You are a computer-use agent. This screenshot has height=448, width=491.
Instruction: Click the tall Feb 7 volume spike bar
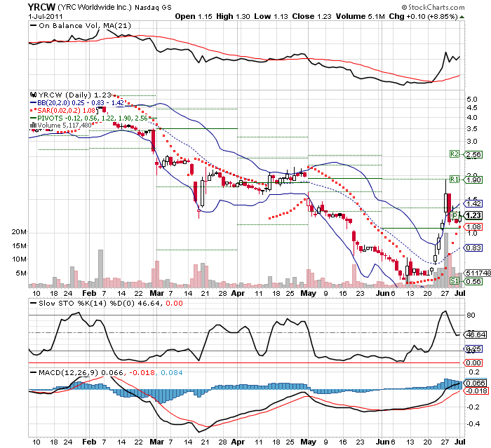coord(100,269)
